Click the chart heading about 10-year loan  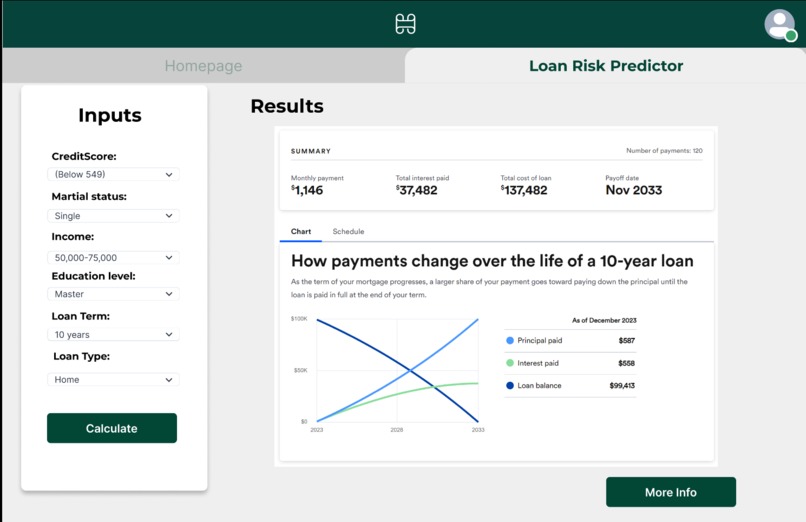(492, 261)
